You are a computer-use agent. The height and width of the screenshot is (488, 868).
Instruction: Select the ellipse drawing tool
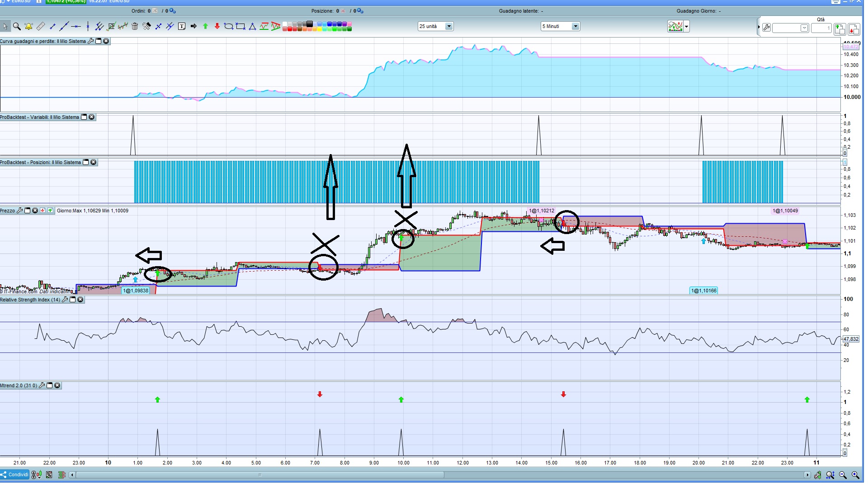pos(229,27)
